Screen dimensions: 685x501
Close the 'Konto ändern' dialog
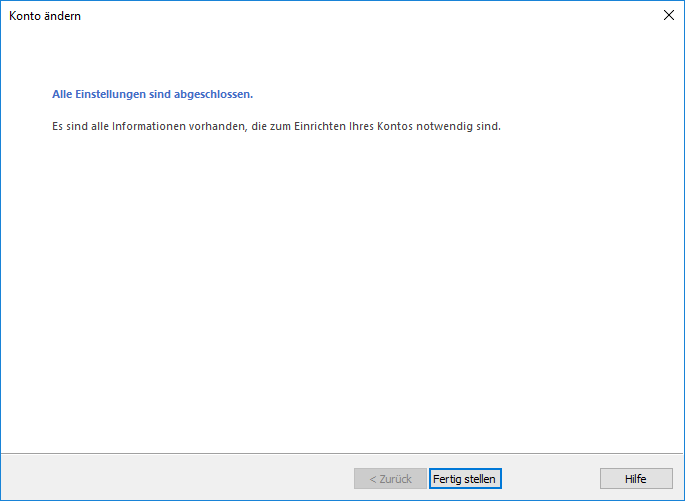pos(668,15)
